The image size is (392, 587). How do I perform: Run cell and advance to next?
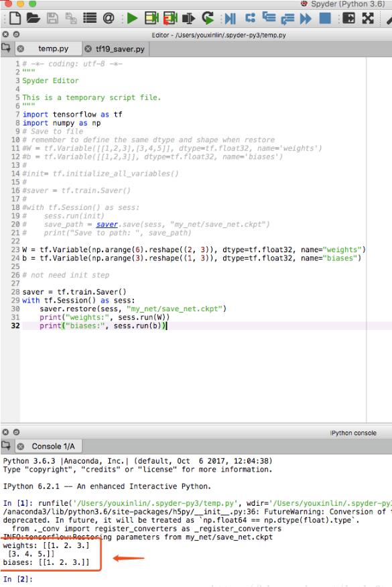click(170, 18)
